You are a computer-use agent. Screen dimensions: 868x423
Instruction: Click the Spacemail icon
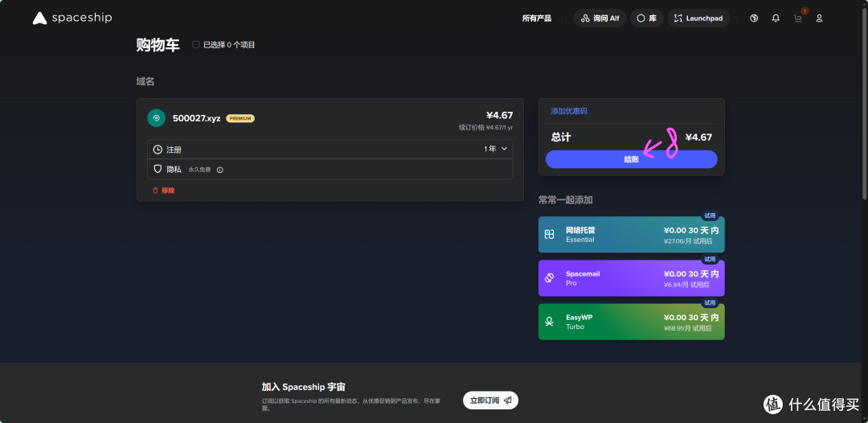coord(549,278)
